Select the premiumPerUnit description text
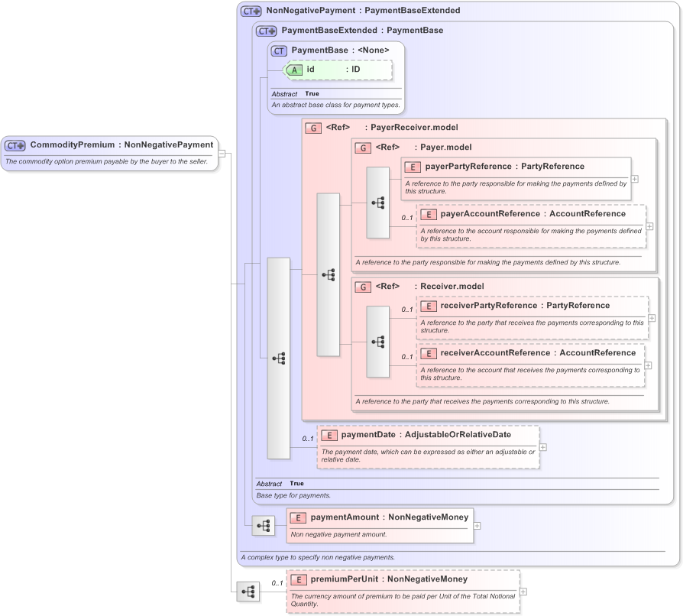This screenshot has height=616, width=683. [x=403, y=600]
